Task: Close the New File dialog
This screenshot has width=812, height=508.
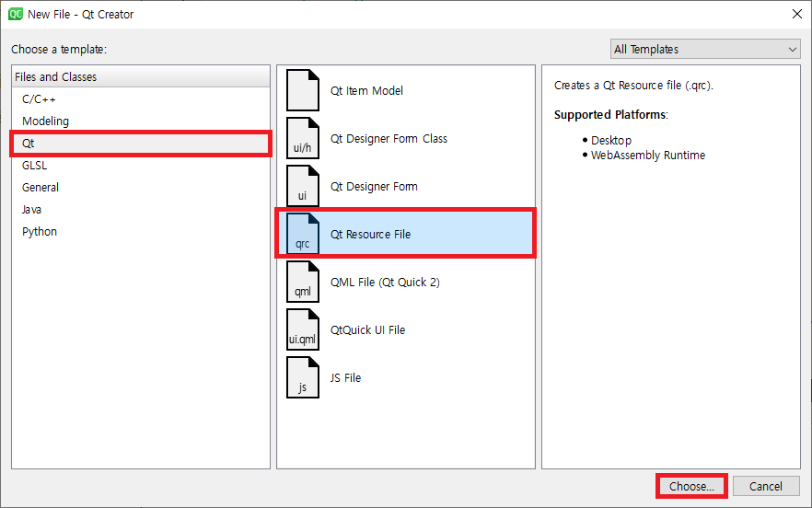Action: 797,14
